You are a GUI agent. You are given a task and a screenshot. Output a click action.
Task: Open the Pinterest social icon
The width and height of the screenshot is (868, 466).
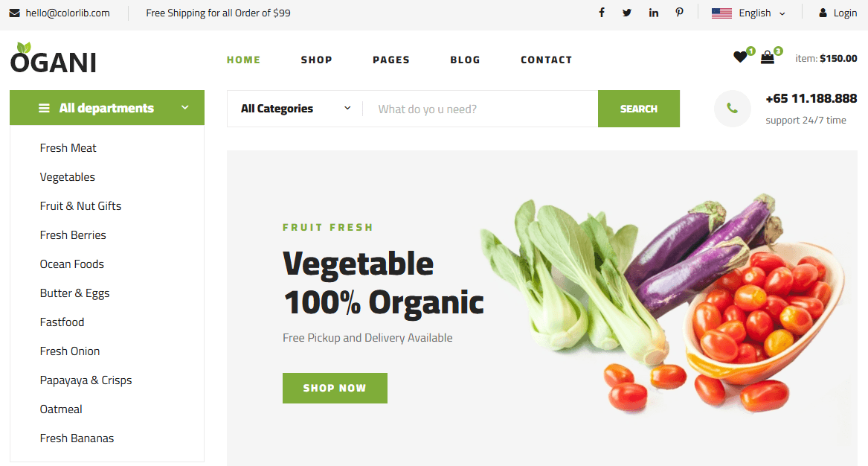679,12
